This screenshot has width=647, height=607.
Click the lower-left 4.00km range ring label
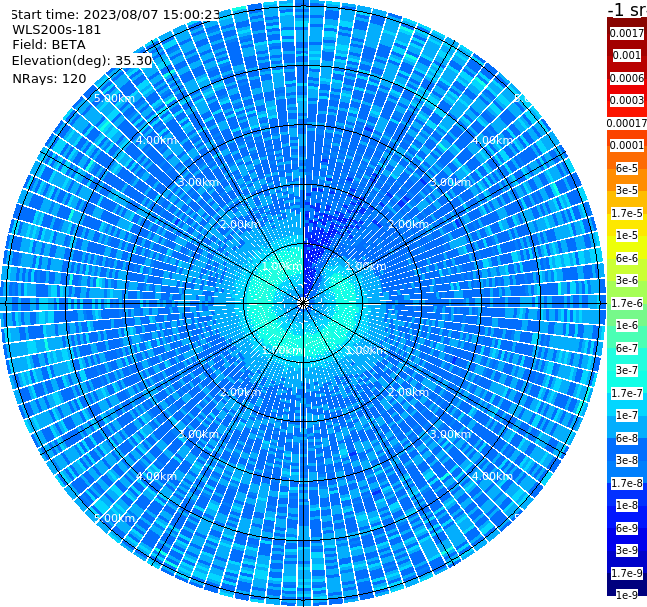pyautogui.click(x=156, y=476)
